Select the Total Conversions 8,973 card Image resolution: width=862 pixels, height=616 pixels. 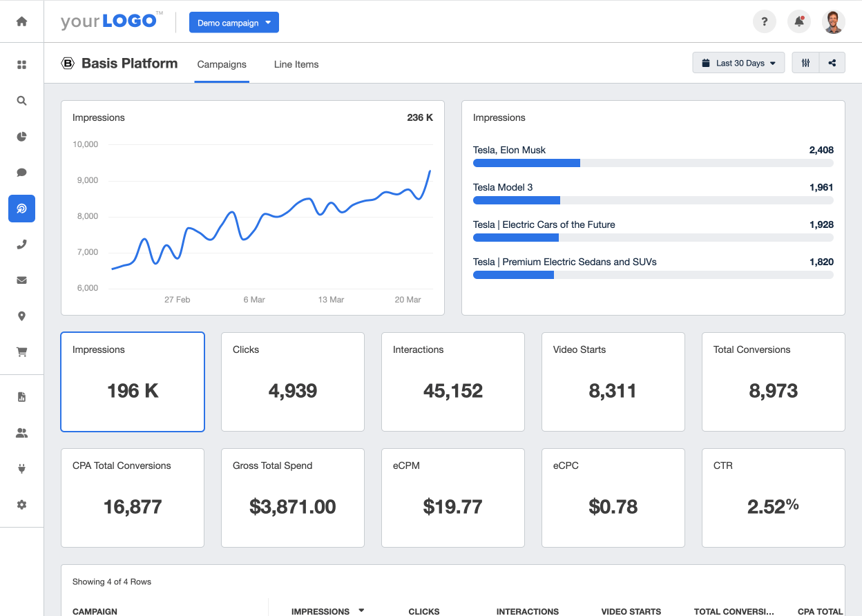(x=774, y=382)
